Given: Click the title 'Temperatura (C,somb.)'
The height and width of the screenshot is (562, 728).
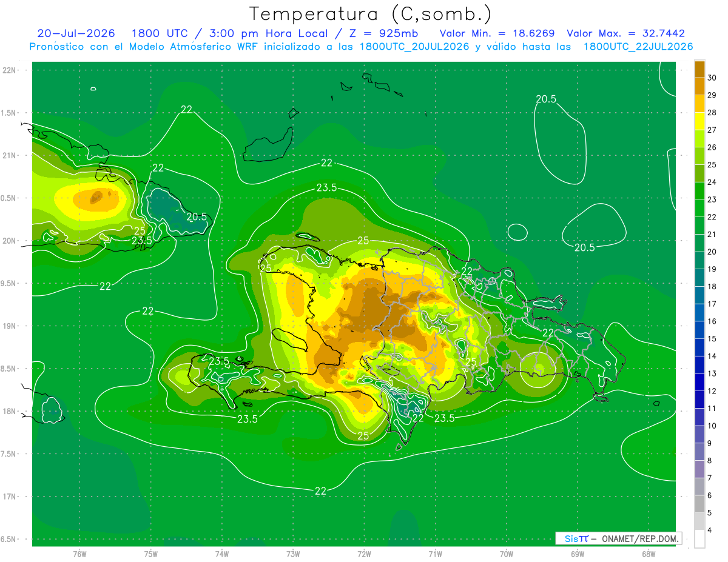Looking at the screenshot, I should [x=371, y=13].
